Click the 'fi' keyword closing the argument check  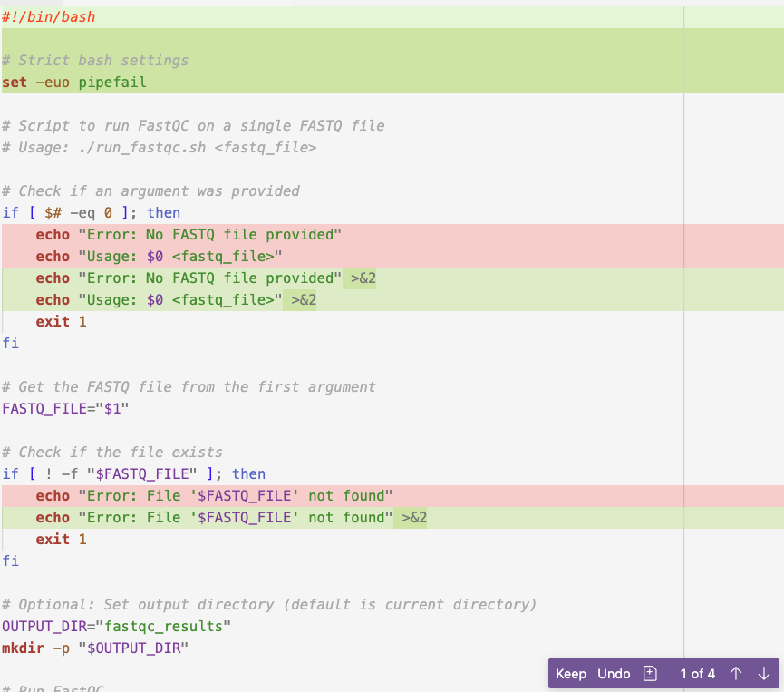(10, 343)
